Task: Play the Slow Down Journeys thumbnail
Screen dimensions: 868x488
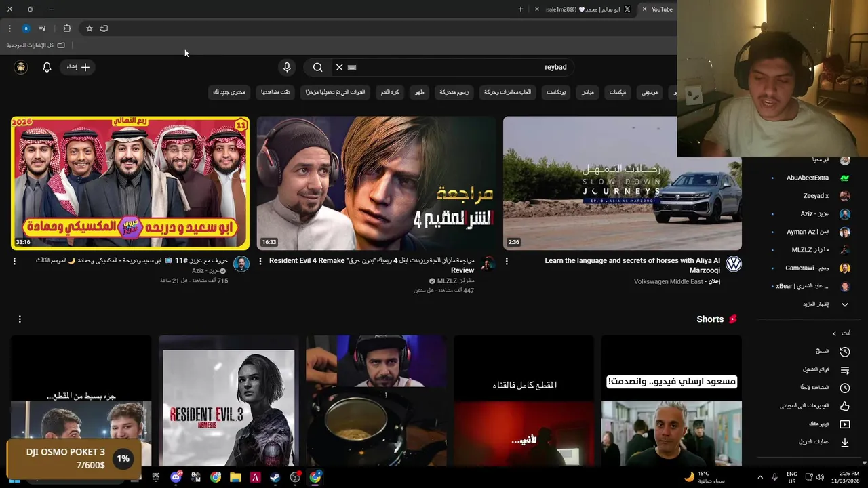Action: 623,183
